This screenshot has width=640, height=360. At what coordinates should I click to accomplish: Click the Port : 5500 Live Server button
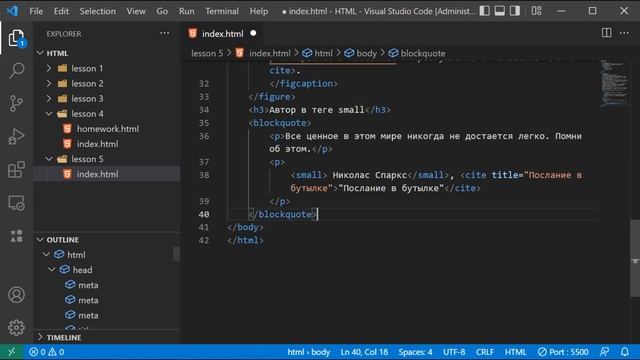[x=563, y=352]
